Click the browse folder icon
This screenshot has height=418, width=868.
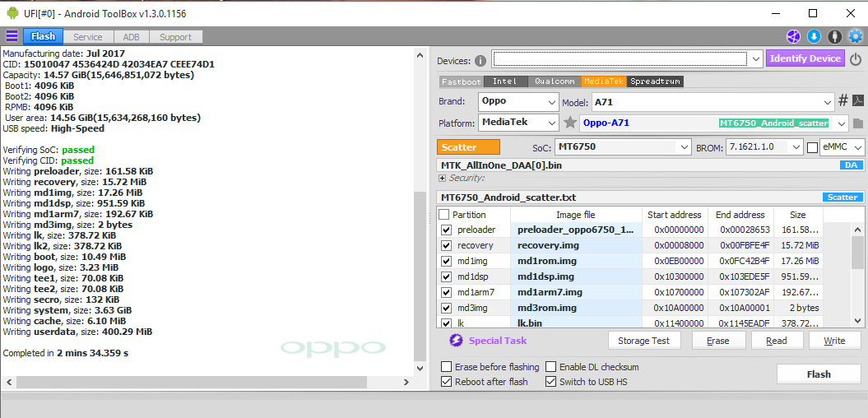[857, 123]
